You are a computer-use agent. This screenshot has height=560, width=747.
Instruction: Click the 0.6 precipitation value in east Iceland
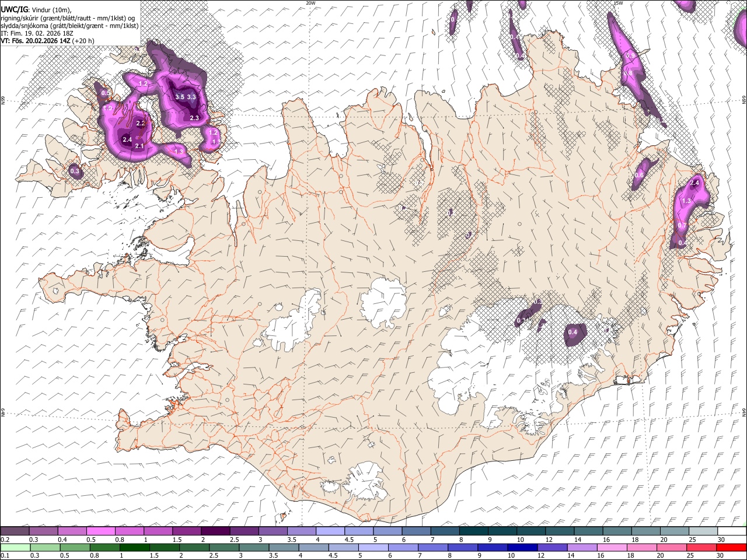tap(639, 176)
